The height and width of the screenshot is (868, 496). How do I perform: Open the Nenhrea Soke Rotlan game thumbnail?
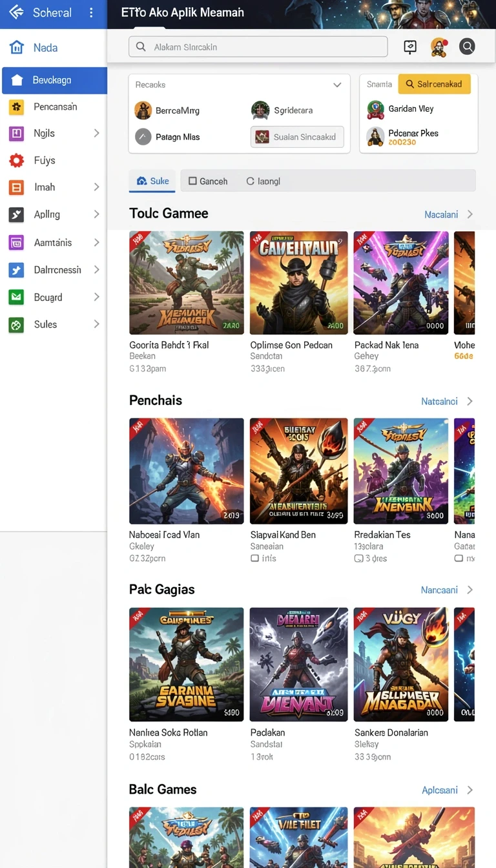click(x=186, y=665)
